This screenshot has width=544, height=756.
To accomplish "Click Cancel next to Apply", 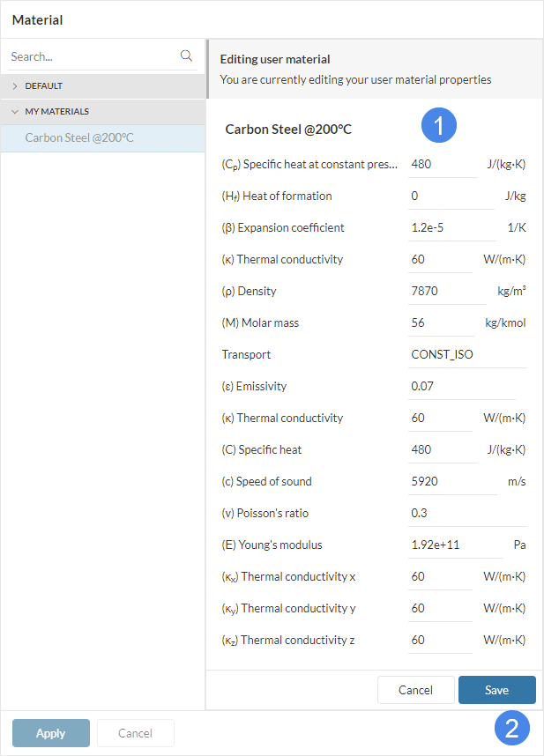I will point(135,733).
